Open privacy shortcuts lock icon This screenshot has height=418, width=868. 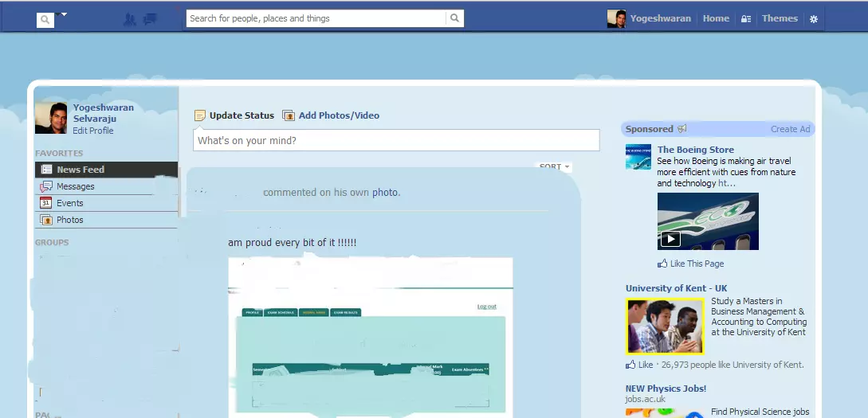click(746, 19)
